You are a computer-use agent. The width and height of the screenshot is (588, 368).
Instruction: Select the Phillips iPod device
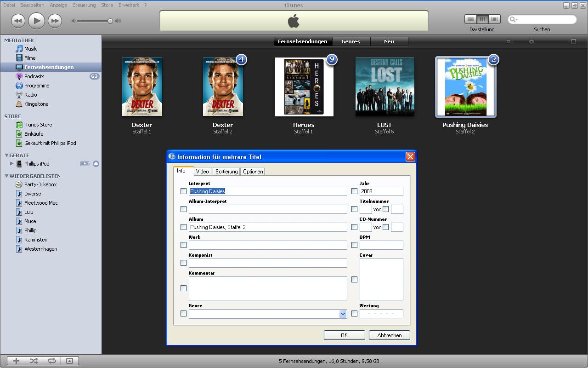[x=37, y=164]
